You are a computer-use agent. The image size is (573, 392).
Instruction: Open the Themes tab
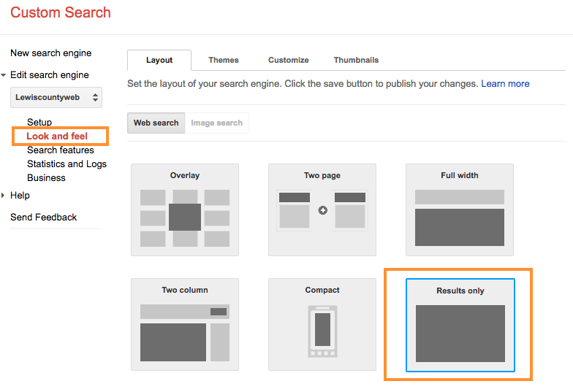(224, 60)
